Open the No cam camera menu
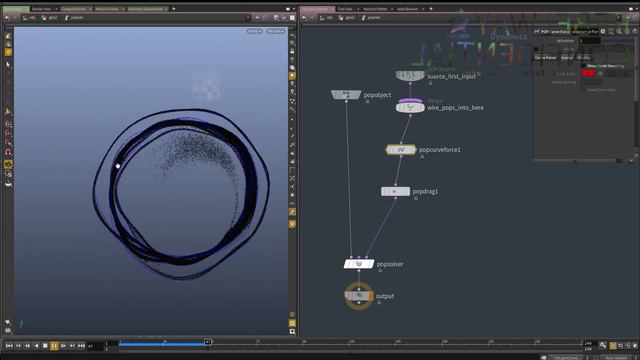The height and width of the screenshot is (360, 640). (276, 31)
